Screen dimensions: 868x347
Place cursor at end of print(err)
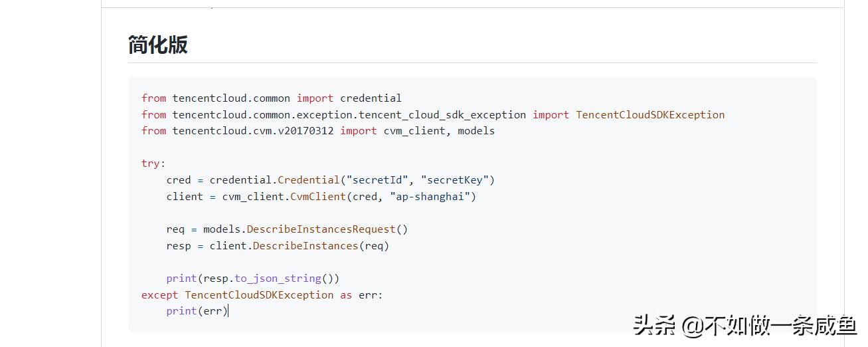tap(228, 311)
